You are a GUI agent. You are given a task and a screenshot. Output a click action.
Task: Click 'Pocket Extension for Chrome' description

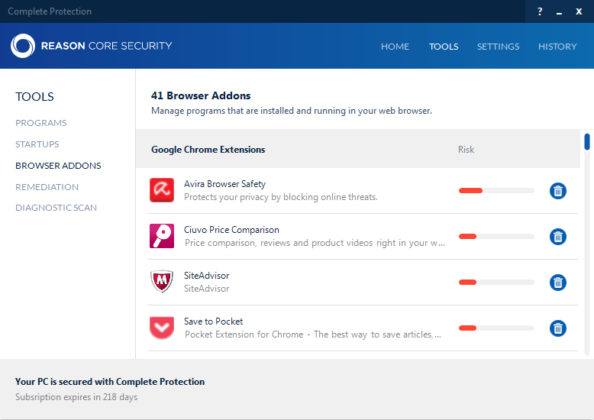pos(313,334)
